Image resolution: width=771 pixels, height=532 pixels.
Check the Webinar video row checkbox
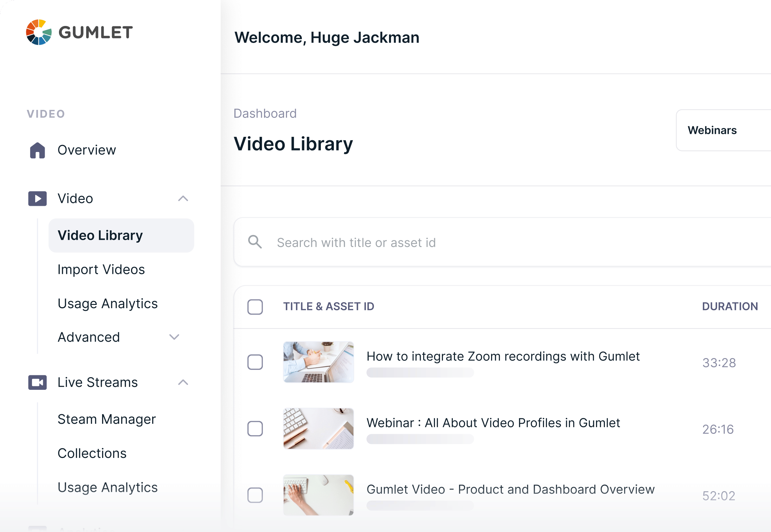click(x=255, y=429)
